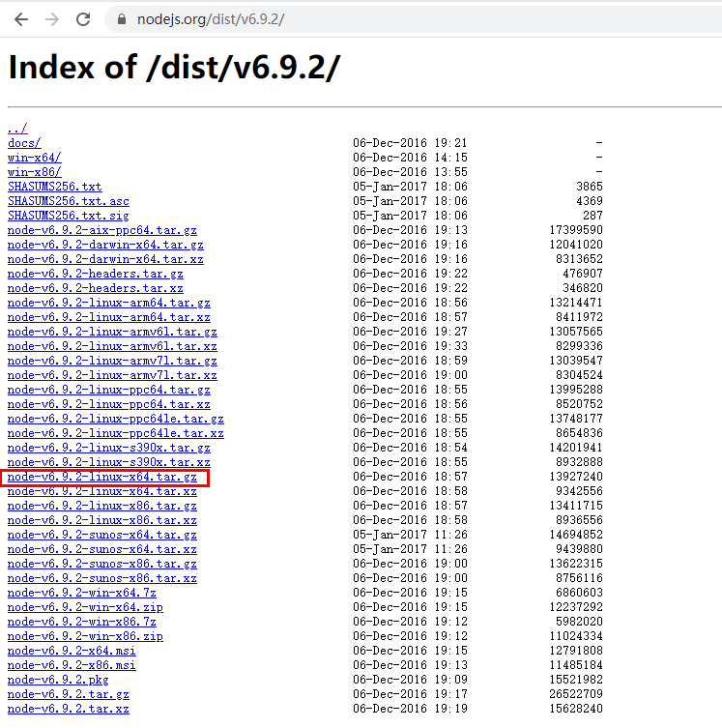Click file size 287 in SHASUMS256.txt.sig row
Screen dimensions: 722x728
592,216
